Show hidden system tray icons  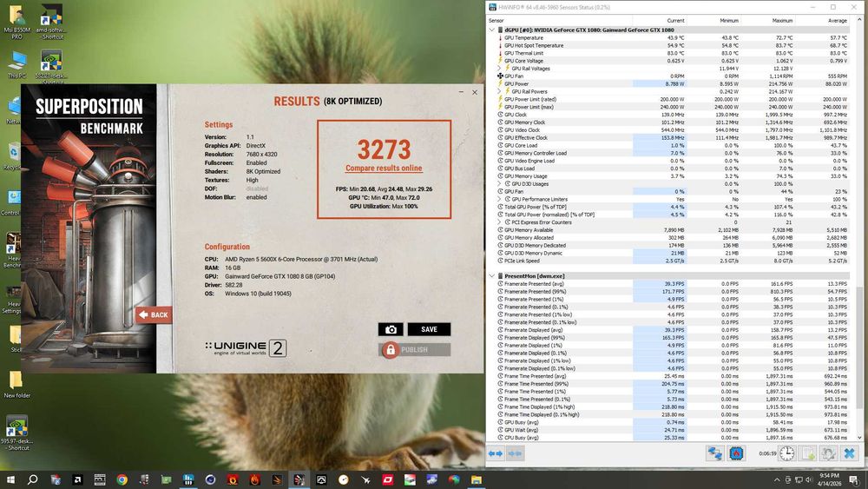[x=777, y=479]
